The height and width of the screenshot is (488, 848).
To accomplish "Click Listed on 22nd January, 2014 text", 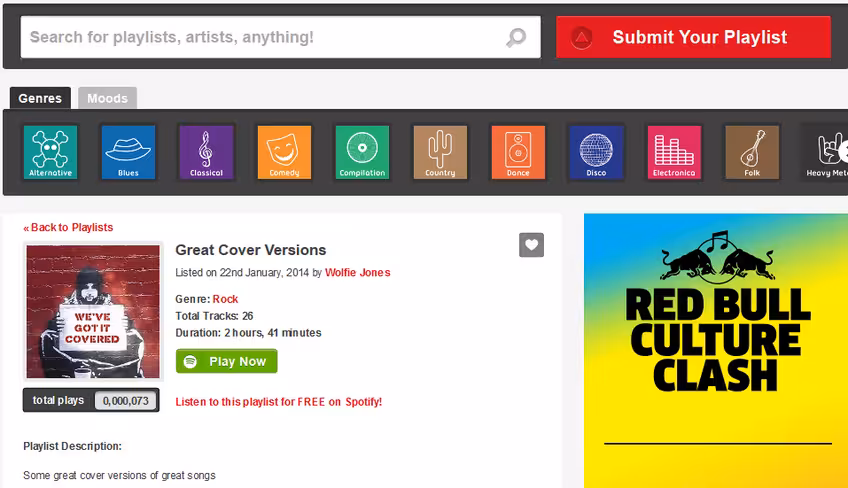I will [242, 273].
